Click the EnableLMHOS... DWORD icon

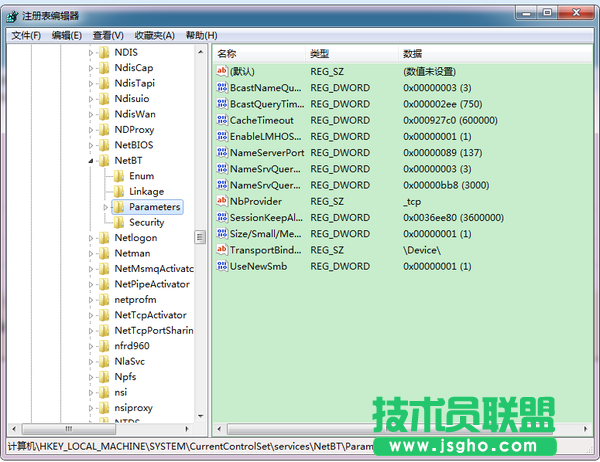(x=222, y=136)
